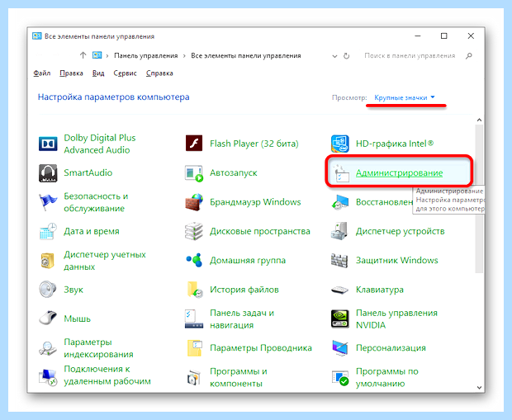Image resolution: width=512 pixels, height=420 pixels.
Task: Open the Вид menu
Action: [x=98, y=73]
